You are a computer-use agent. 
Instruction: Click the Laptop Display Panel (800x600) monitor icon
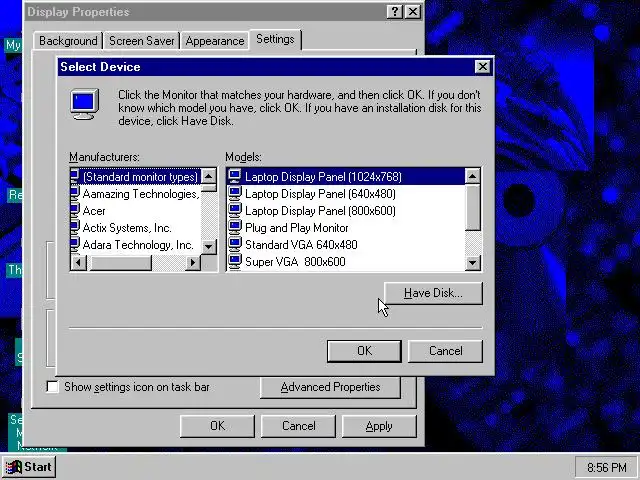point(235,211)
